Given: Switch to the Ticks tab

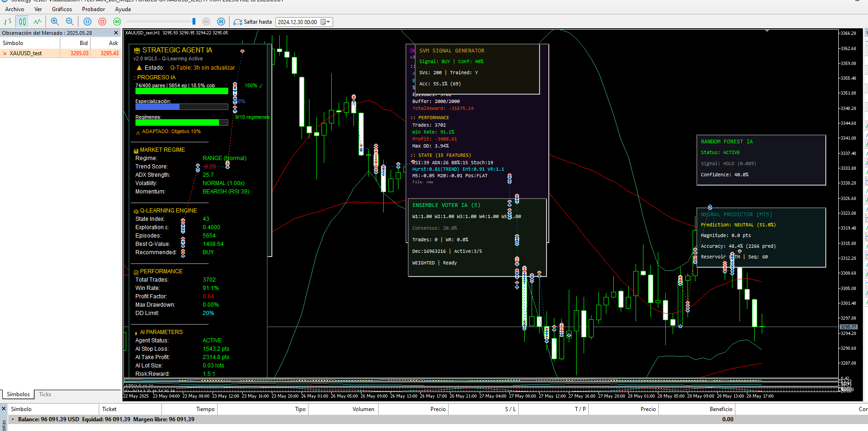Looking at the screenshot, I should tap(45, 394).
